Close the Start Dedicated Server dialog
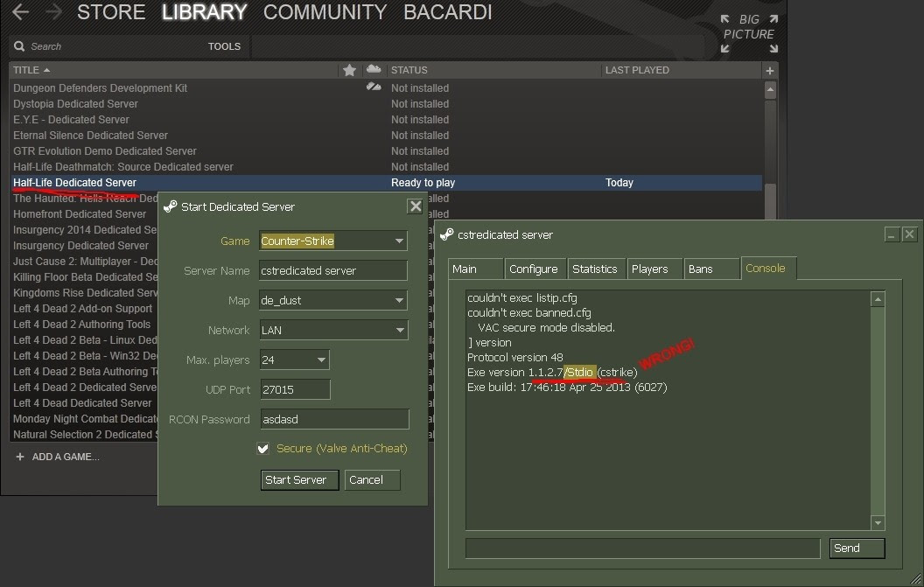Screen dimensions: 924x587 416,206
